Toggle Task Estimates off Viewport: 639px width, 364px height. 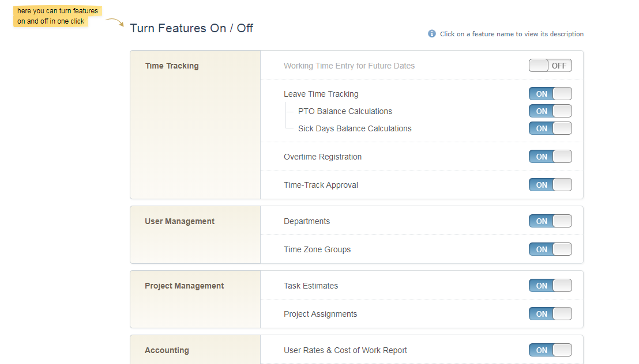click(550, 286)
